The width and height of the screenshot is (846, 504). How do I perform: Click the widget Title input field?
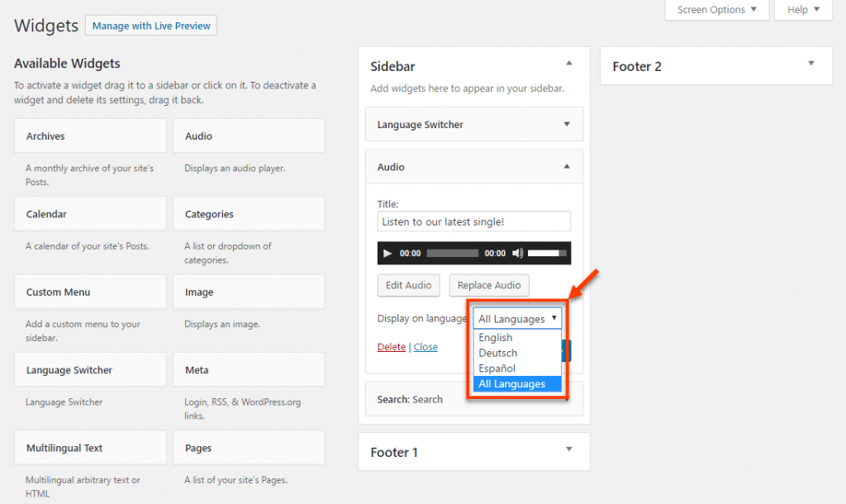[473, 221]
